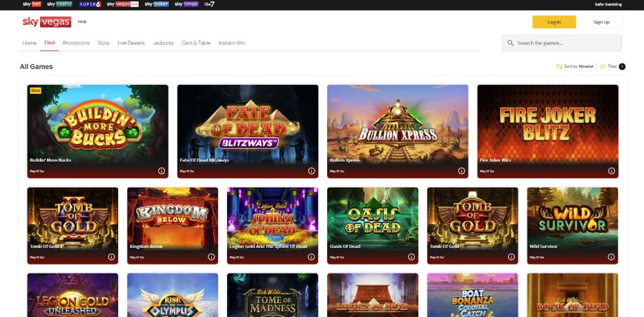644x317 pixels.
Task: Open Tome Of Madness thumbnail
Action: pos(273,295)
